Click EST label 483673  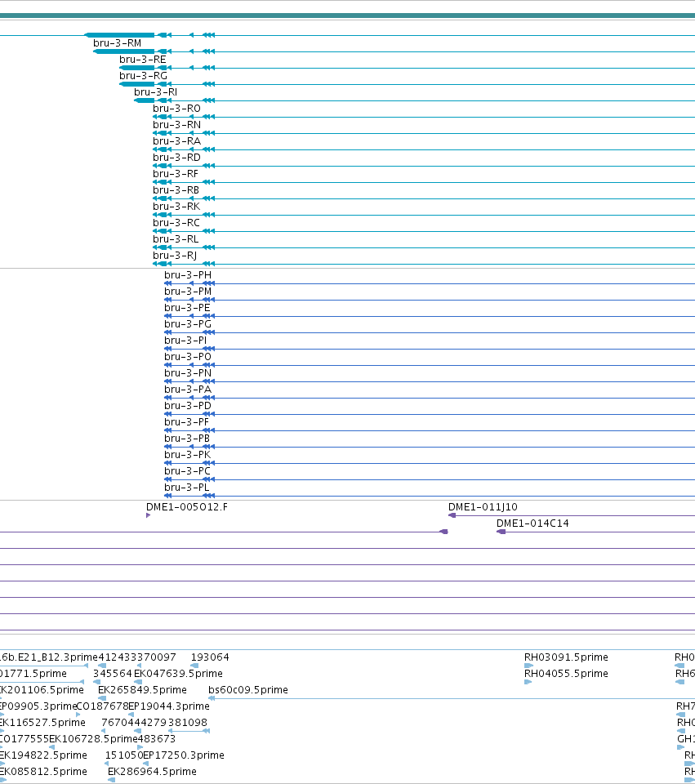[x=157, y=739]
